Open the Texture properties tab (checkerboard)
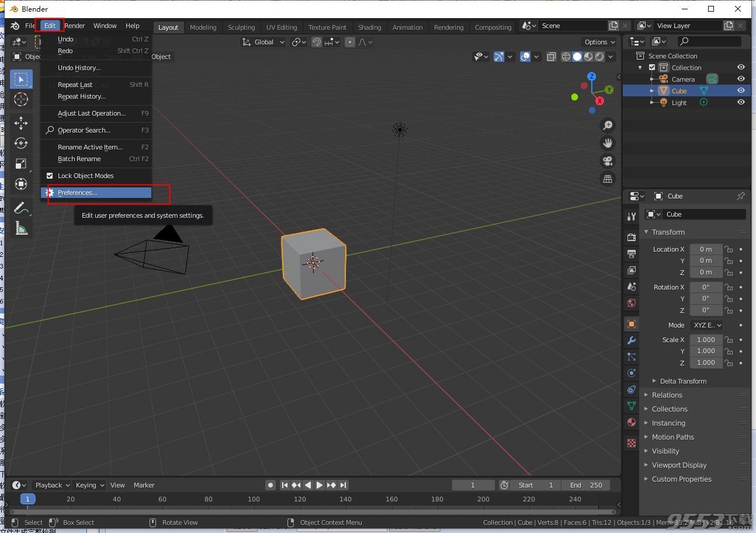 pyautogui.click(x=632, y=443)
